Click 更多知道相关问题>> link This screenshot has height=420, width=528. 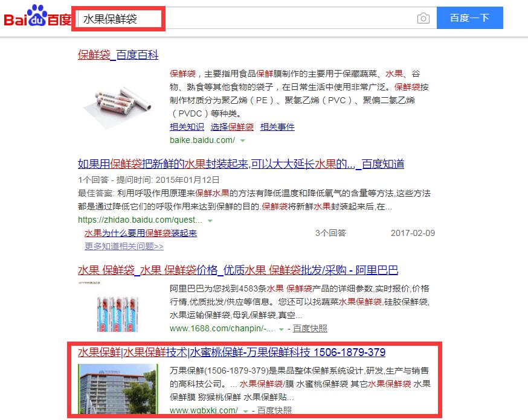[124, 246]
